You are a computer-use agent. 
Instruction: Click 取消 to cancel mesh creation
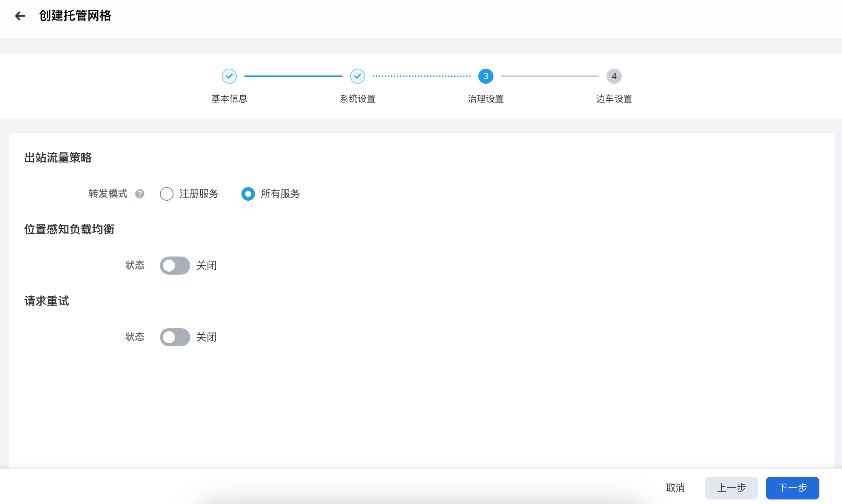coord(675,488)
